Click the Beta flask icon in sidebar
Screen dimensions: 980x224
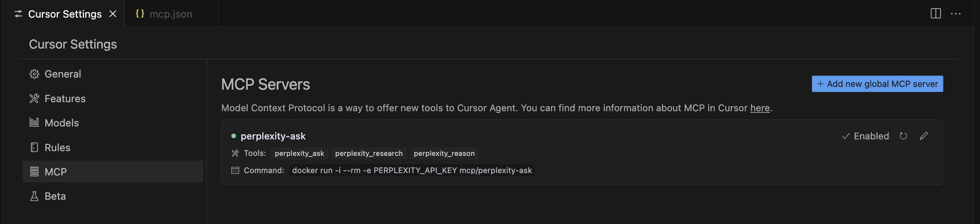tap(34, 196)
